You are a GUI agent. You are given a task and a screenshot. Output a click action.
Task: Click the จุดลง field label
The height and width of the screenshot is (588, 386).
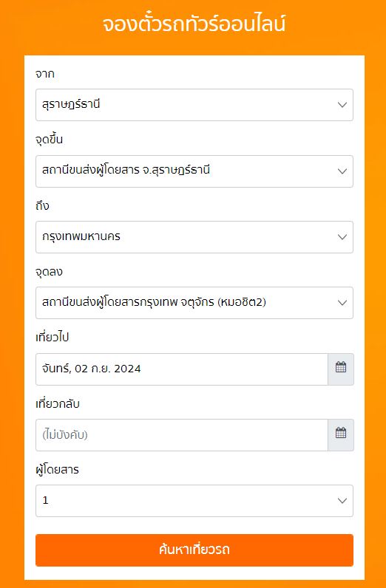[x=50, y=272]
